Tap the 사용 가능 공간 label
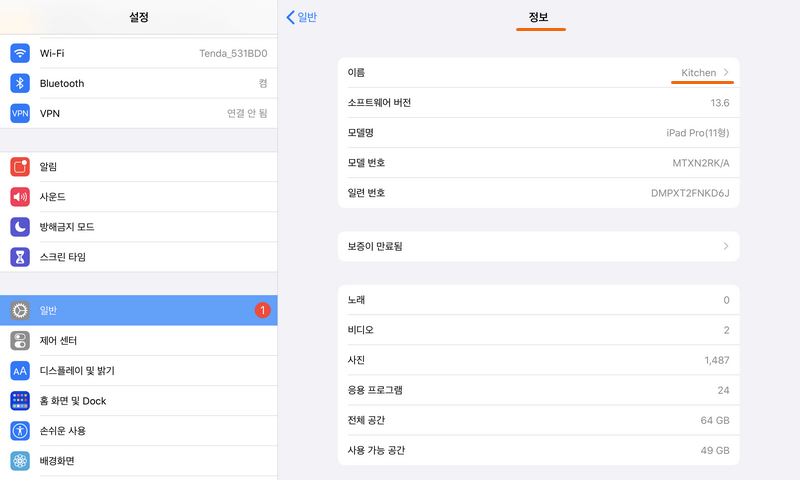Image resolution: width=800 pixels, height=480 pixels. pyautogui.click(x=376, y=450)
